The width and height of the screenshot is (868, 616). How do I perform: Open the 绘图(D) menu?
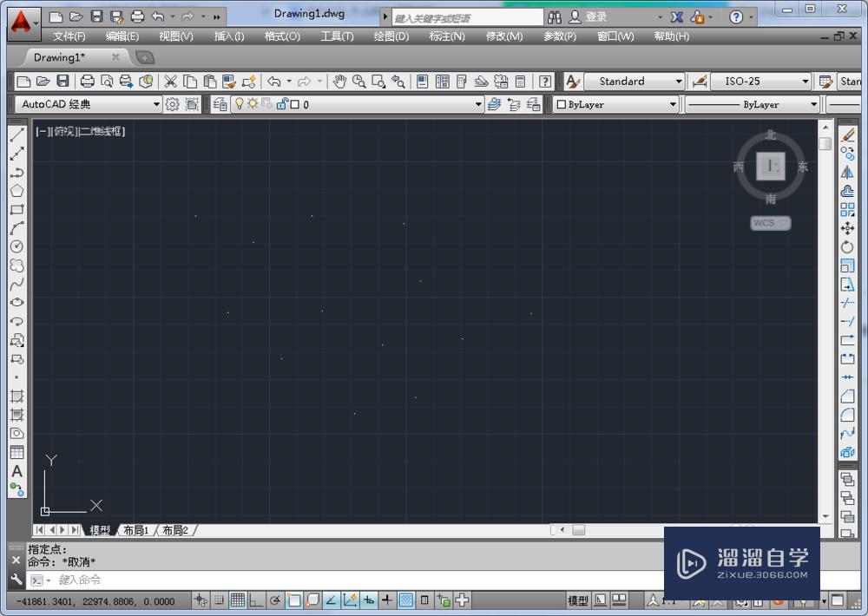[x=391, y=36]
